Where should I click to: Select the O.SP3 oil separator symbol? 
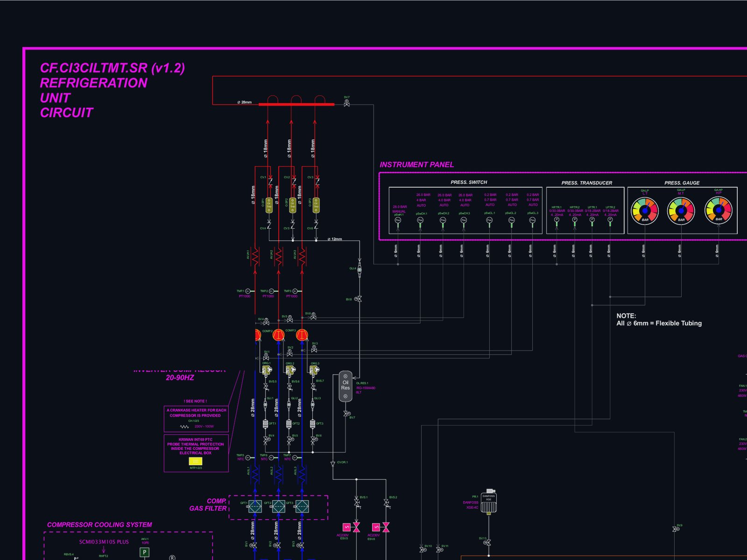tap(316, 205)
